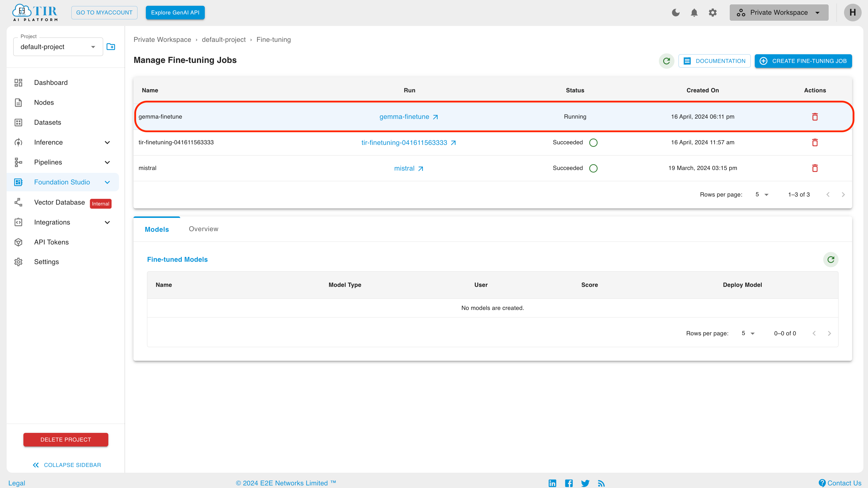Screen dimensions: 868x488
Task: Go to previous page of models table
Action: click(x=814, y=333)
